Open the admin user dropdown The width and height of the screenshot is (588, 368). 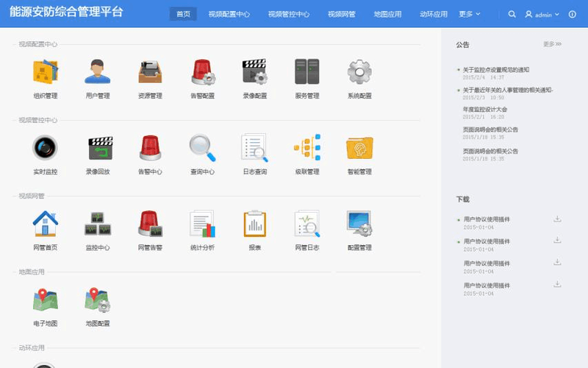542,15
